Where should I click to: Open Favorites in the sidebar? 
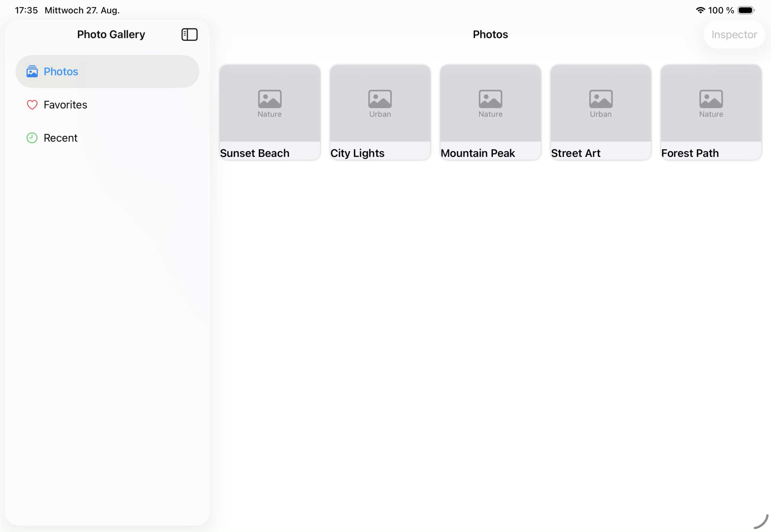point(107,105)
